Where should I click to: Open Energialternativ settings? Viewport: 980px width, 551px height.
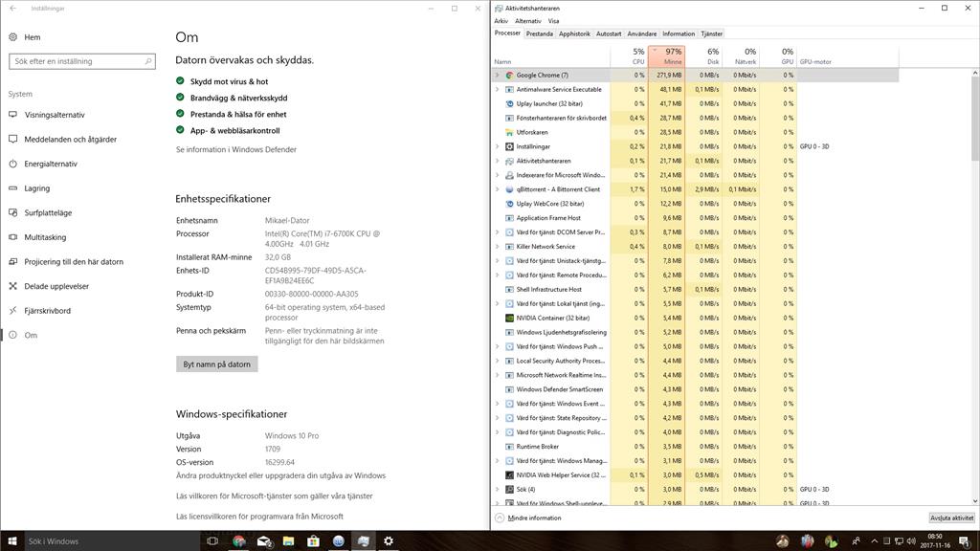click(51, 164)
